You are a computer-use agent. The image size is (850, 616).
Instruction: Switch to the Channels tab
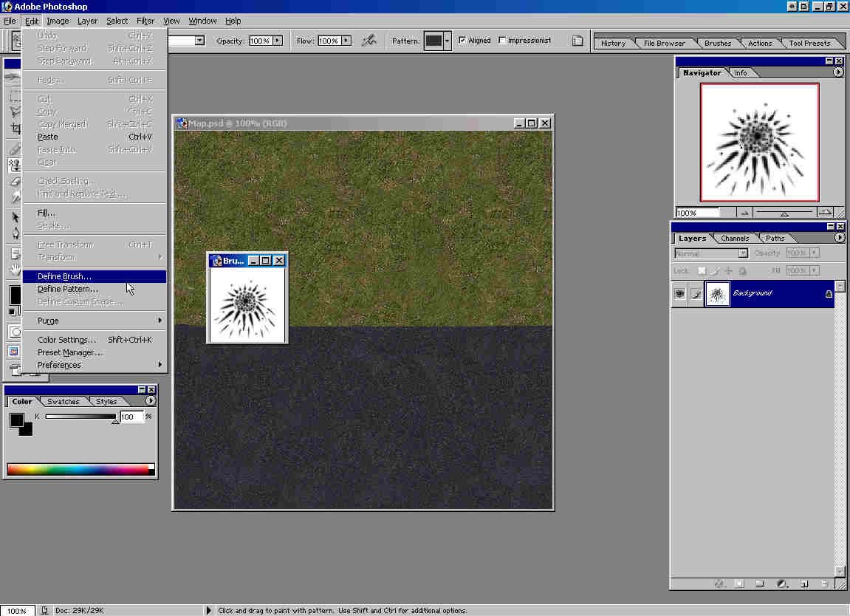pos(735,239)
